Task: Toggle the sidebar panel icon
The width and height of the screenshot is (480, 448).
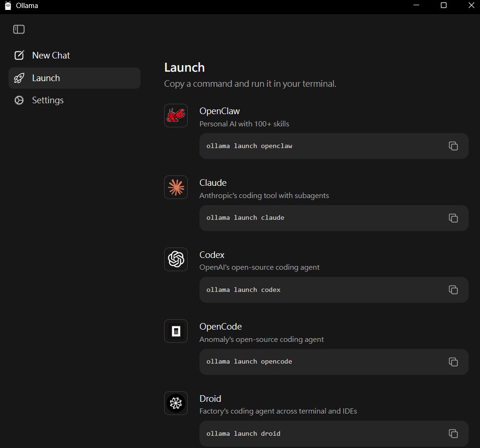Action: [x=19, y=29]
